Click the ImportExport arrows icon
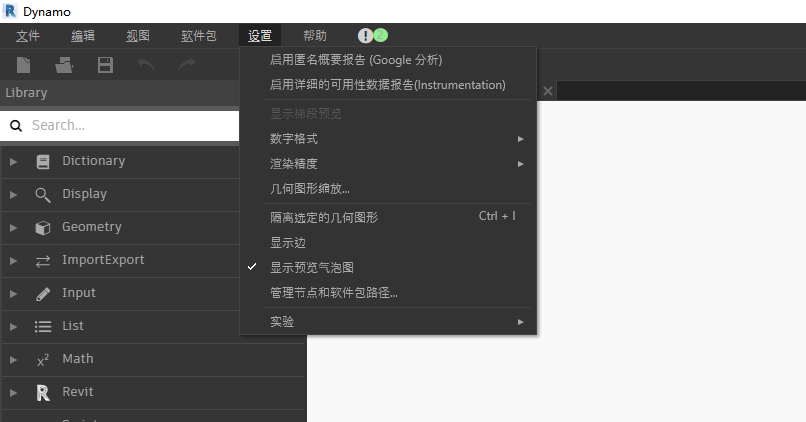 tap(43, 261)
